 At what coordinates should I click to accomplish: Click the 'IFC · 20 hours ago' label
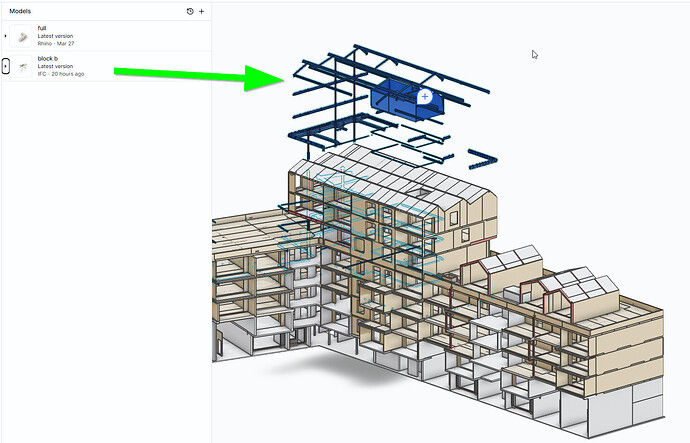61,74
